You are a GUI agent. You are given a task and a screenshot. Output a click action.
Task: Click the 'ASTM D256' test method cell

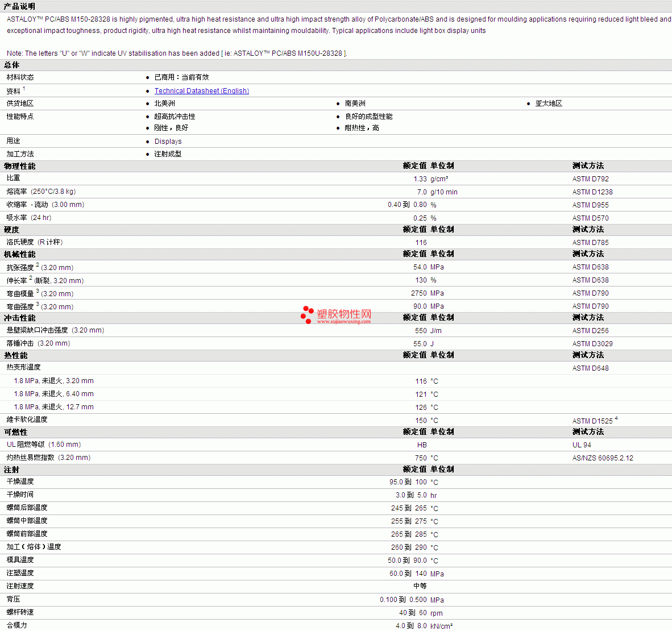click(590, 331)
